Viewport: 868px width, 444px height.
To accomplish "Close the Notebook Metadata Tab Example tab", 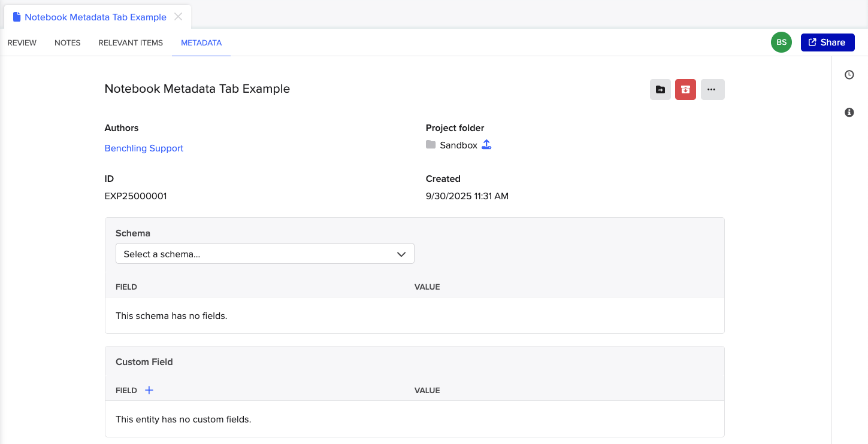I will (x=178, y=17).
